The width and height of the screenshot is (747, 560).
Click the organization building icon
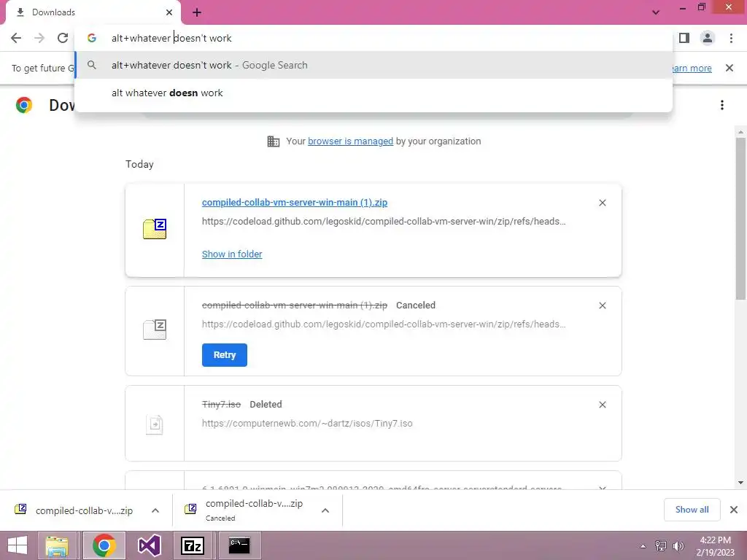(x=274, y=141)
